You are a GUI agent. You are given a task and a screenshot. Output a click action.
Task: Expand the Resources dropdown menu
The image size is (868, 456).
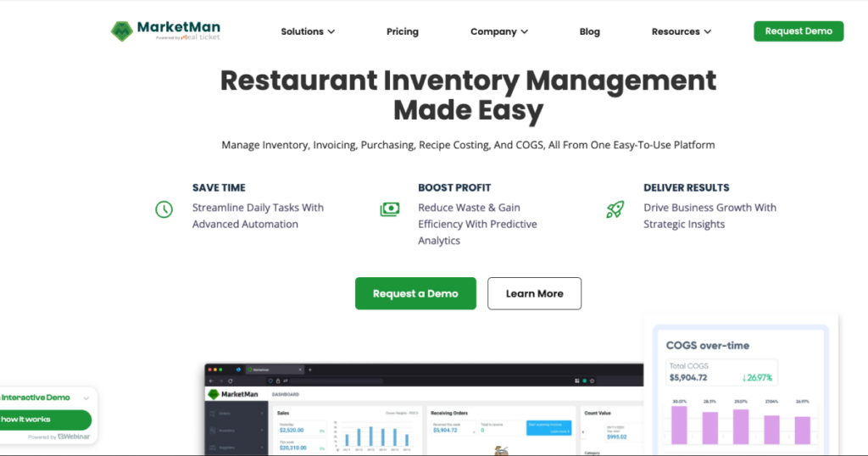click(681, 31)
